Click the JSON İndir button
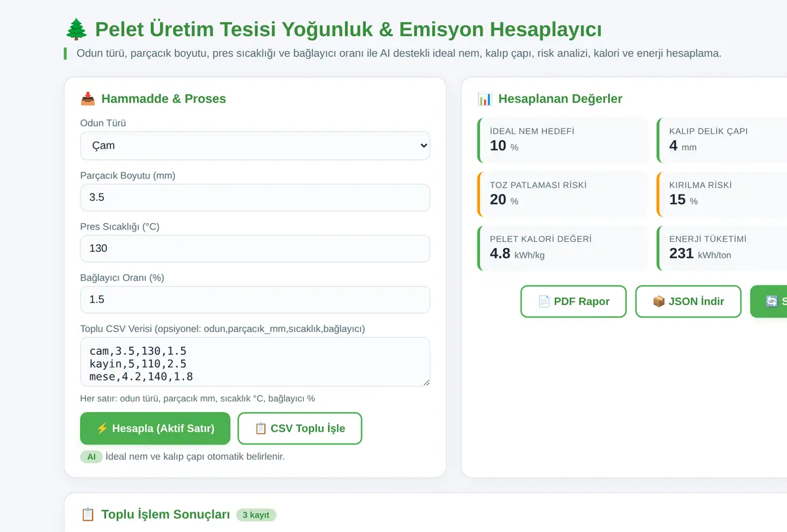This screenshot has height=532, width=787. pos(689,302)
